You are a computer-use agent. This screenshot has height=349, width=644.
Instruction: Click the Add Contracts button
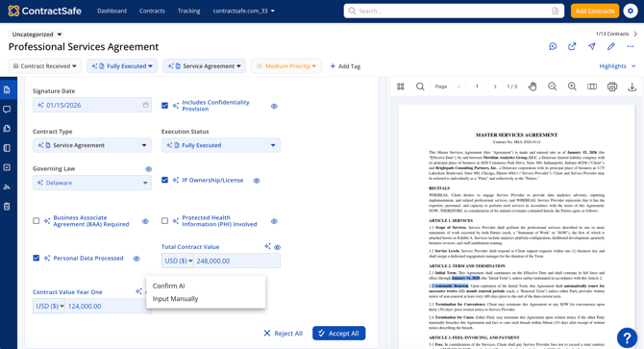click(x=595, y=12)
